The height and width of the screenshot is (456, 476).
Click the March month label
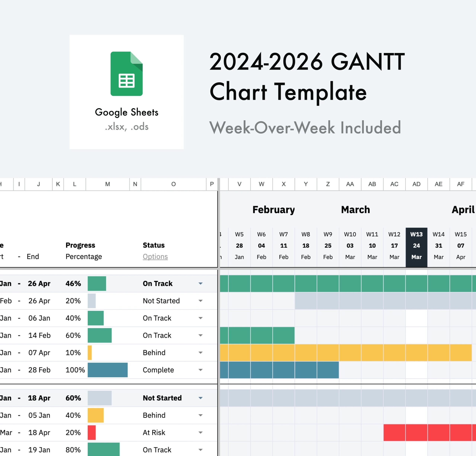(x=356, y=210)
